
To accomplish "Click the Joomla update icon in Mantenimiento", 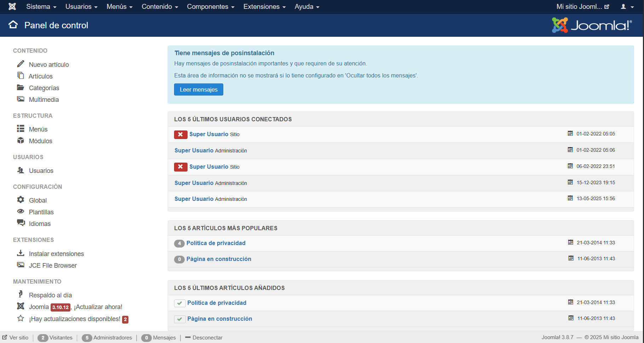I will [21, 306].
